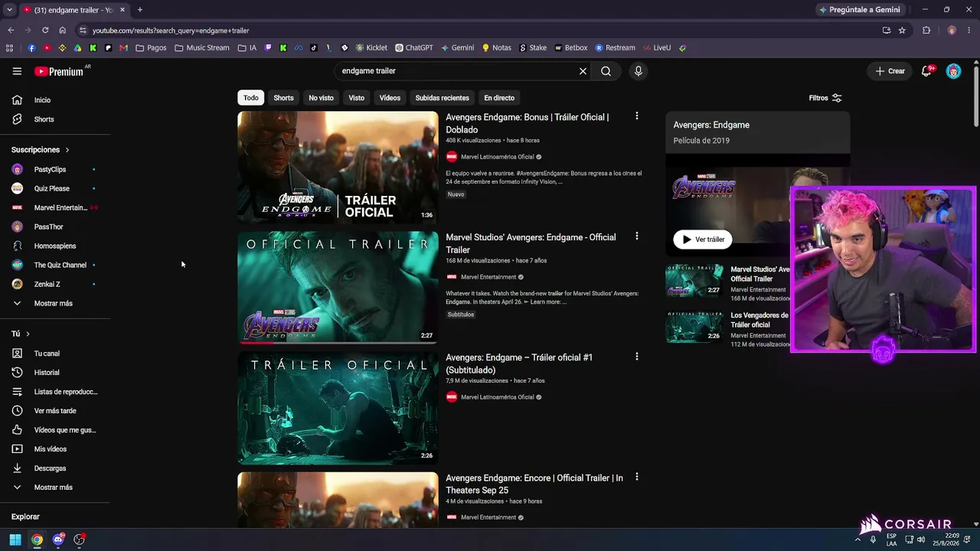Open the more options menu for the Bonus Tráiler Oficial Doblado video
Screen dimensions: 980x551
[636, 116]
